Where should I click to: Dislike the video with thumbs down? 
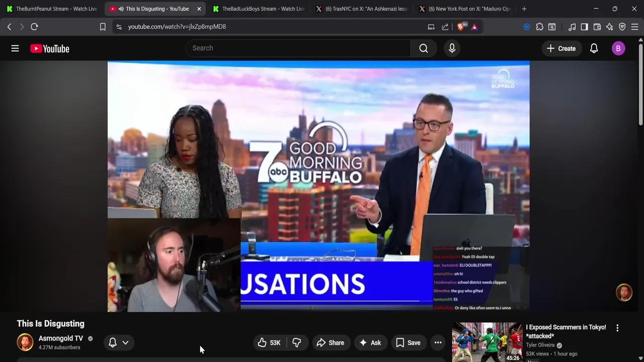(297, 343)
